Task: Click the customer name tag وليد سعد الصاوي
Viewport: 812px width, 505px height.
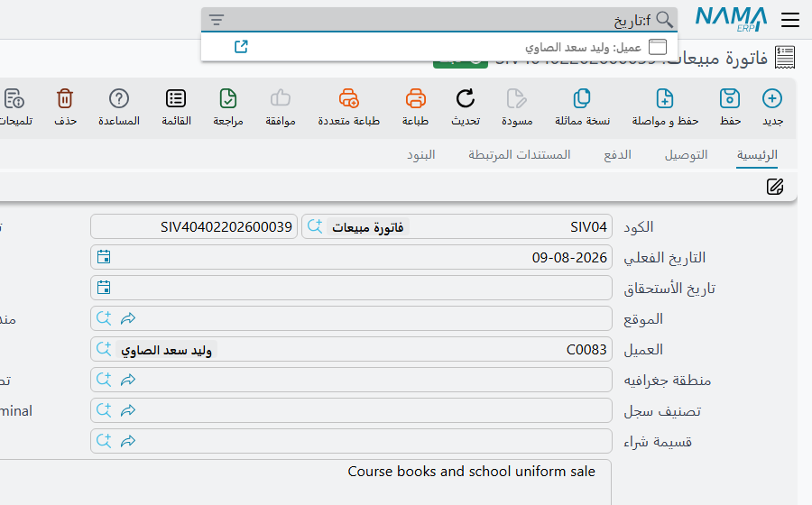Action: [166, 350]
